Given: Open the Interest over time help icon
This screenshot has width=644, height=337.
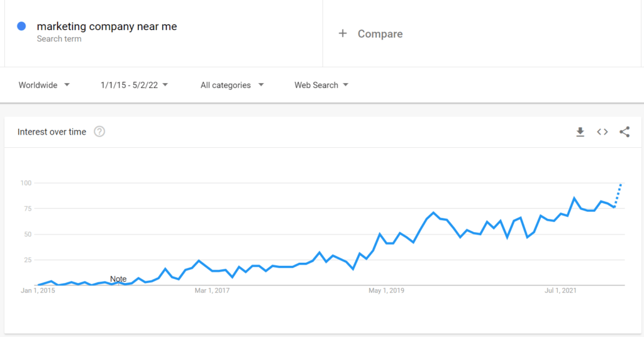Looking at the screenshot, I should pyautogui.click(x=99, y=132).
